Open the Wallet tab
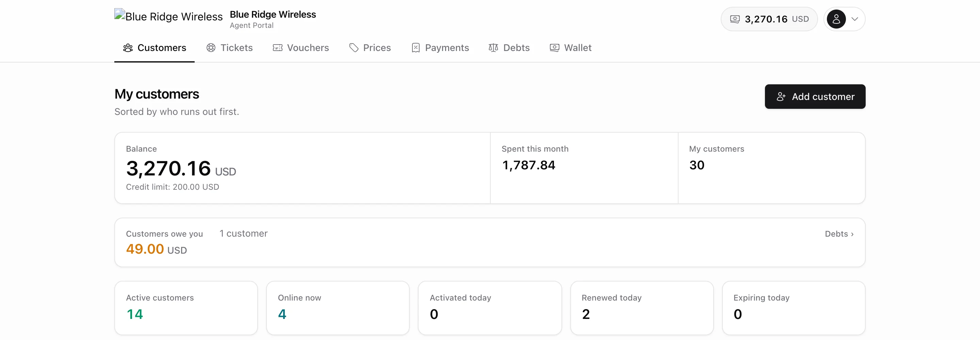This screenshot has height=340, width=980. [x=571, y=48]
